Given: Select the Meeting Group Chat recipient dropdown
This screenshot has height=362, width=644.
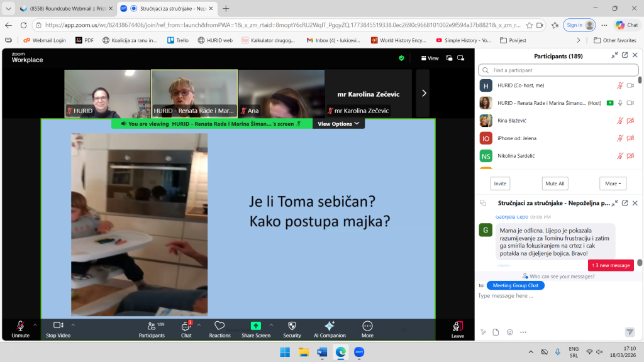Looking at the screenshot, I should coord(515,285).
